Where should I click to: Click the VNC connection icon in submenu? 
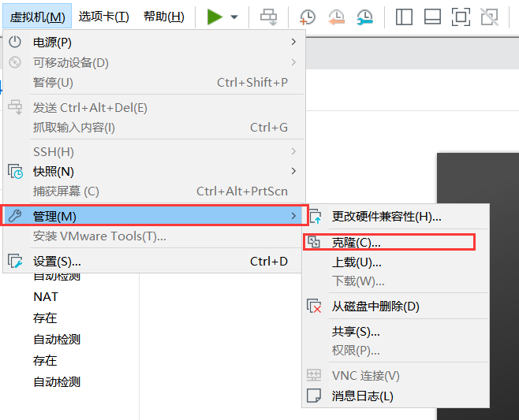[x=314, y=375]
